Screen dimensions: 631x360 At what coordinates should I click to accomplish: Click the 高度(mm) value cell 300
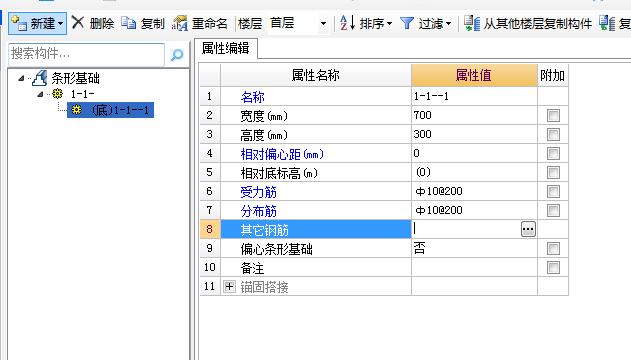click(474, 134)
